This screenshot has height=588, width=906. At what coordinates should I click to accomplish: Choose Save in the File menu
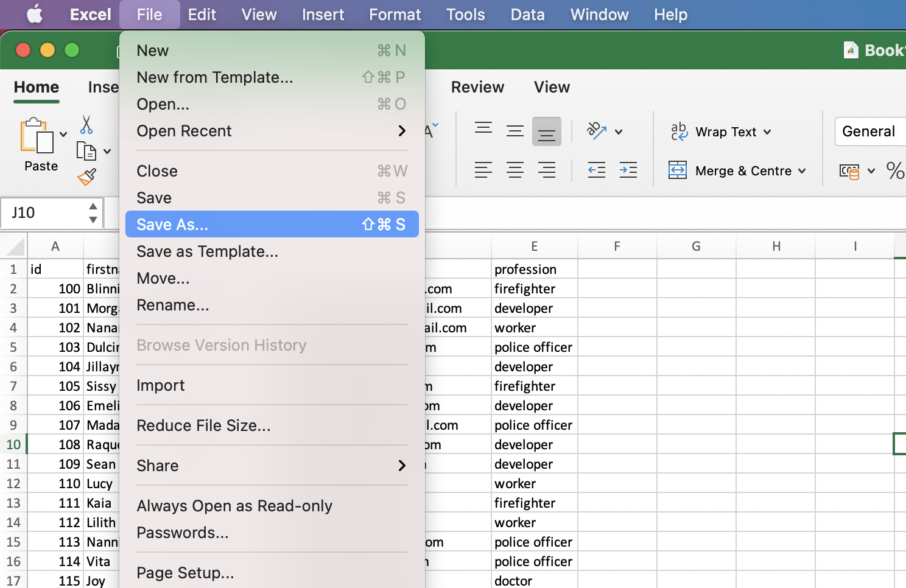tap(272, 198)
